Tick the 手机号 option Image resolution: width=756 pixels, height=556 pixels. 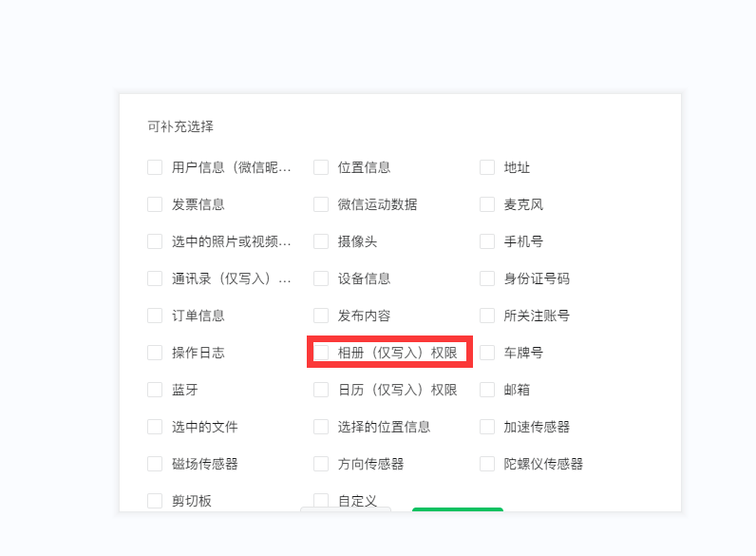click(x=487, y=241)
